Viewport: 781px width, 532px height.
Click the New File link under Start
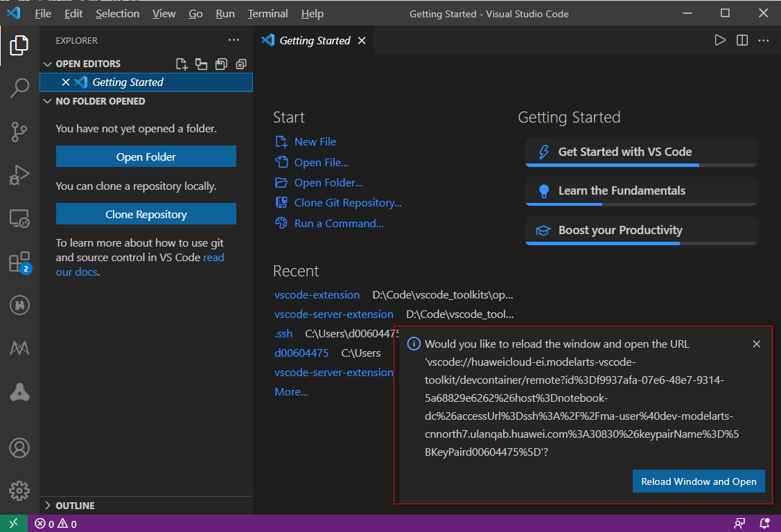(x=315, y=142)
